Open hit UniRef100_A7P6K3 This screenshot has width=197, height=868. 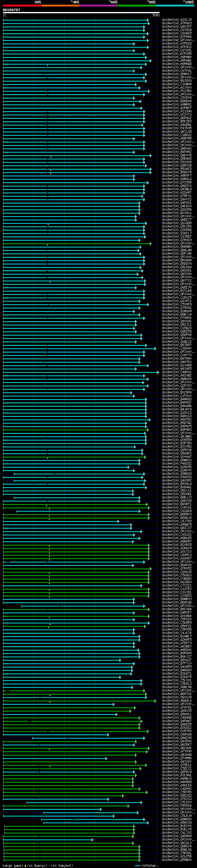coord(177,23)
